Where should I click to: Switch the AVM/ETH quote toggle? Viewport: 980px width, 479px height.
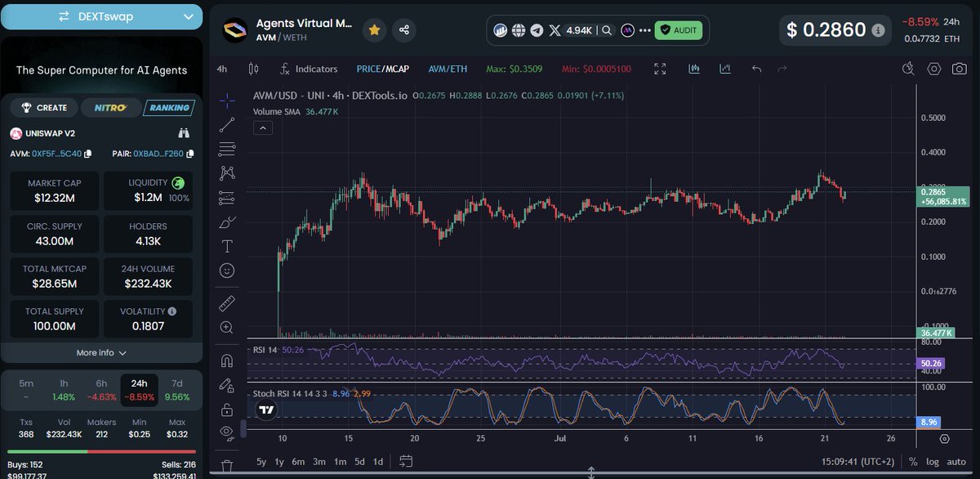[448, 69]
